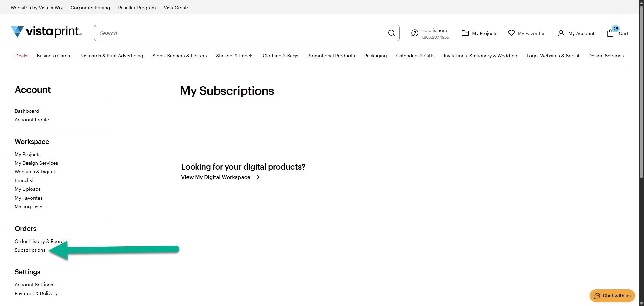Click the Vistaprint logo
This screenshot has width=644, height=306.
click(x=46, y=32)
